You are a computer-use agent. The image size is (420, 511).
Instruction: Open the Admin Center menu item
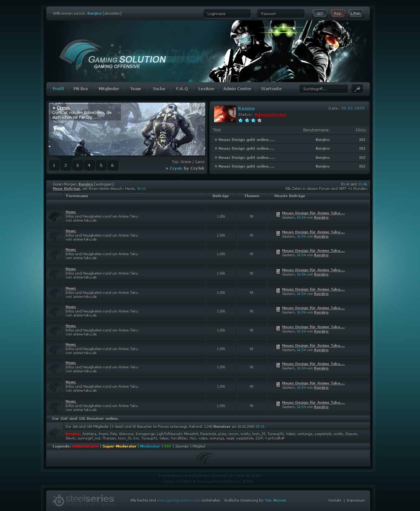click(x=237, y=89)
